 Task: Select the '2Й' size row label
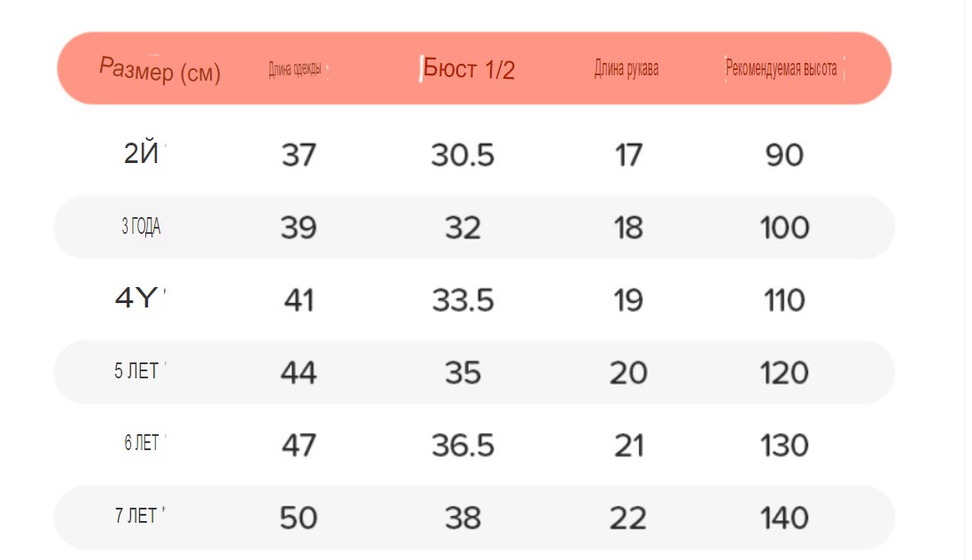[142, 153]
